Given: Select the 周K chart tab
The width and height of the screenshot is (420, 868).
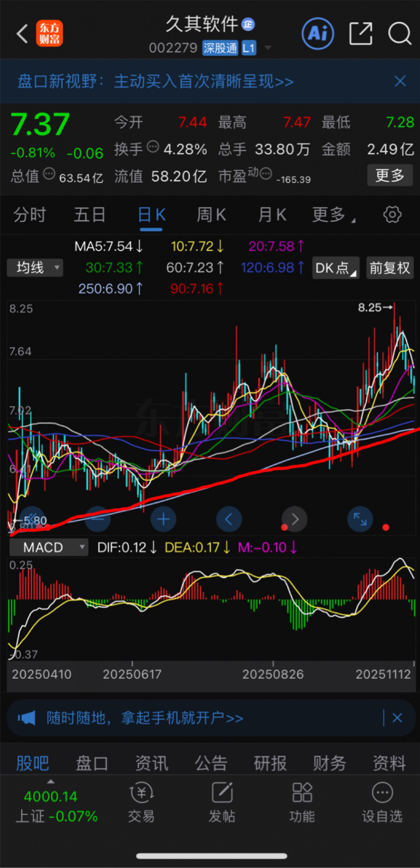Looking at the screenshot, I should pyautogui.click(x=212, y=215).
